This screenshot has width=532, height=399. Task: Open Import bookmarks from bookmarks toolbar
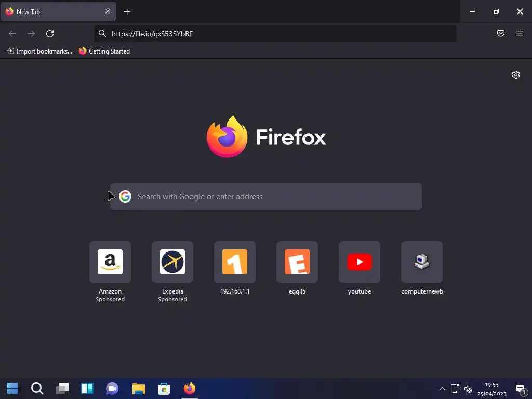[x=39, y=51]
